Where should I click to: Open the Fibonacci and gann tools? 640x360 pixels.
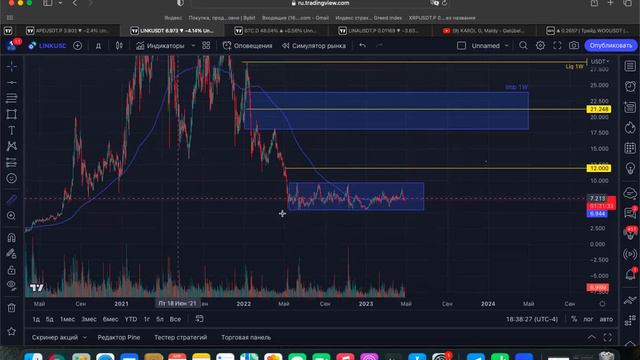[11, 98]
